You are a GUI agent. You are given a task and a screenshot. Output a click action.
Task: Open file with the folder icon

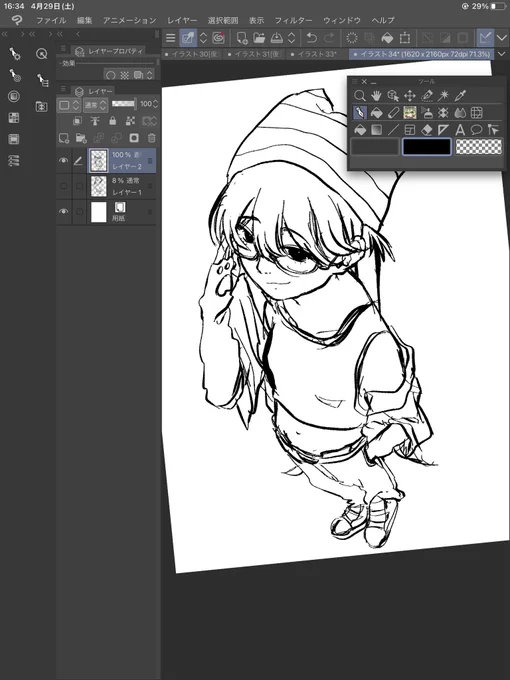(x=259, y=38)
